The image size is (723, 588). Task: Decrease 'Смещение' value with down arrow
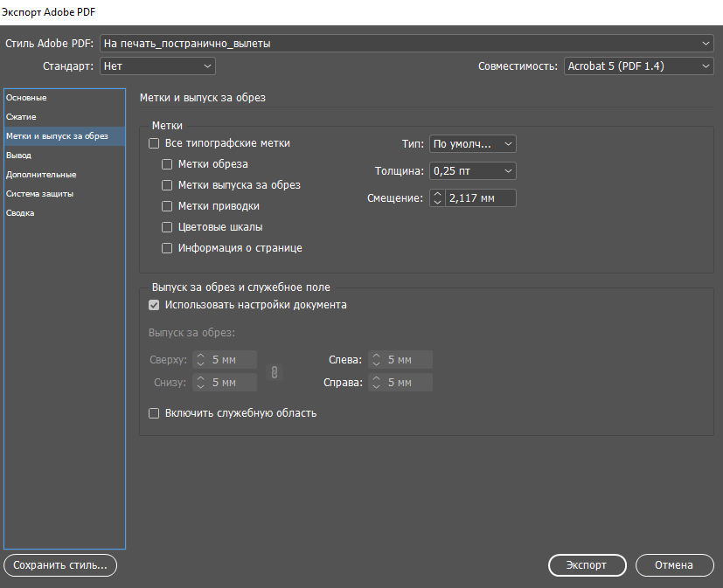click(x=438, y=203)
